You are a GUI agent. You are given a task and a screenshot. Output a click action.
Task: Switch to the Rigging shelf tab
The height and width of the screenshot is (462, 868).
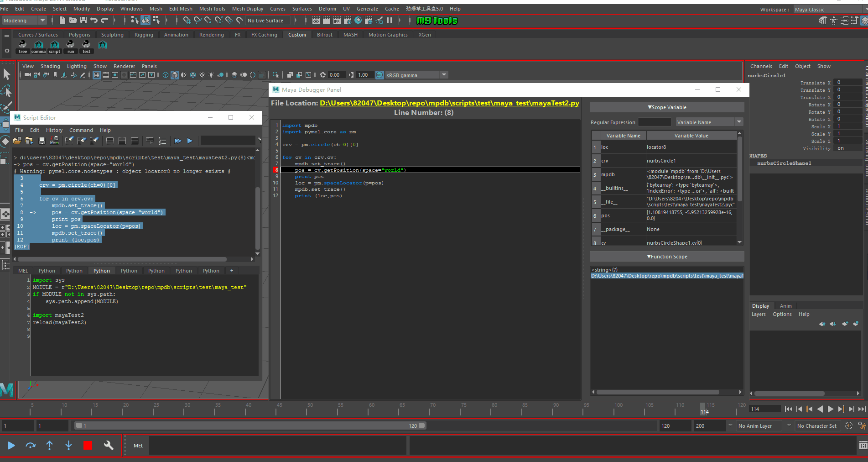click(144, 35)
